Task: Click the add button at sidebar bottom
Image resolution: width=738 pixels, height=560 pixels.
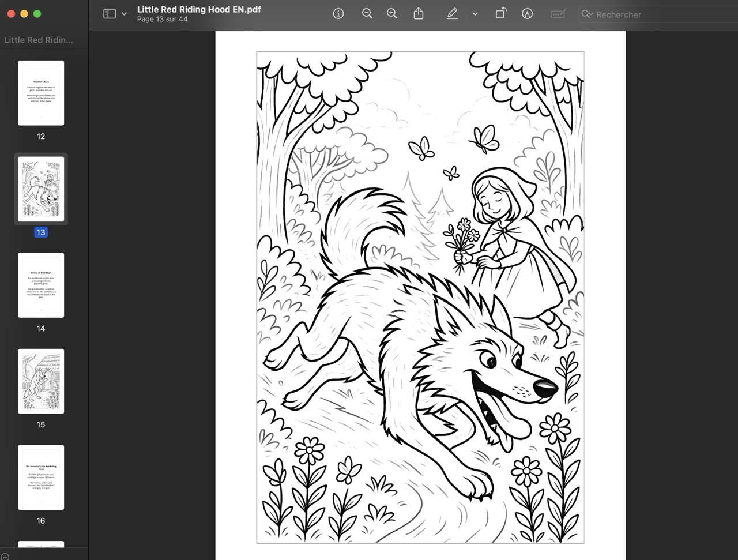Action: tap(5, 556)
